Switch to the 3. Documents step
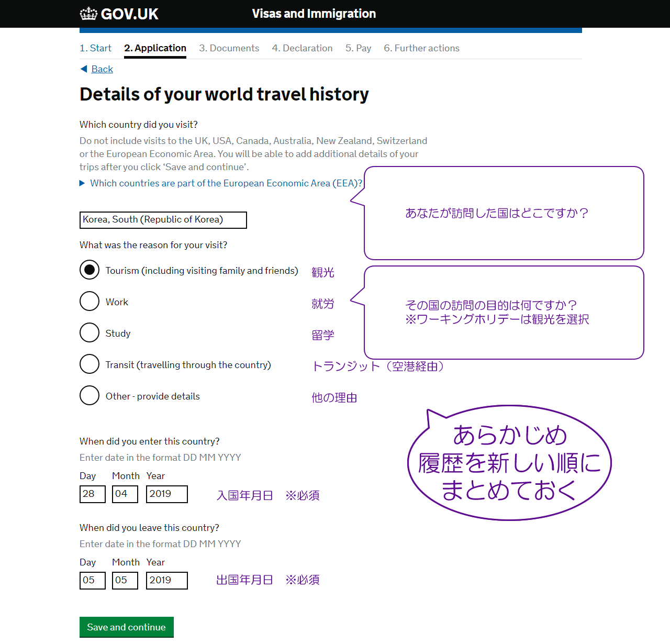Viewport: 670px width, 644px height. pos(229,48)
